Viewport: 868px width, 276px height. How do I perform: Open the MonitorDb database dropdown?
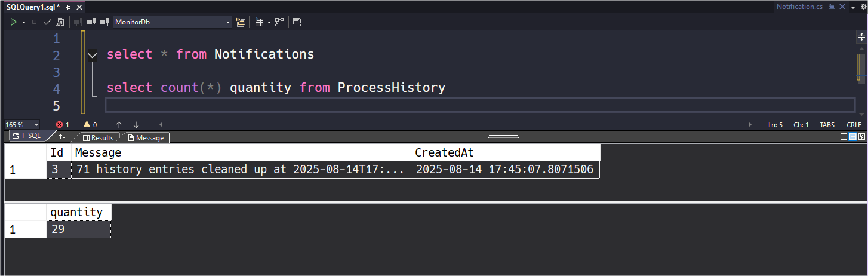173,22
